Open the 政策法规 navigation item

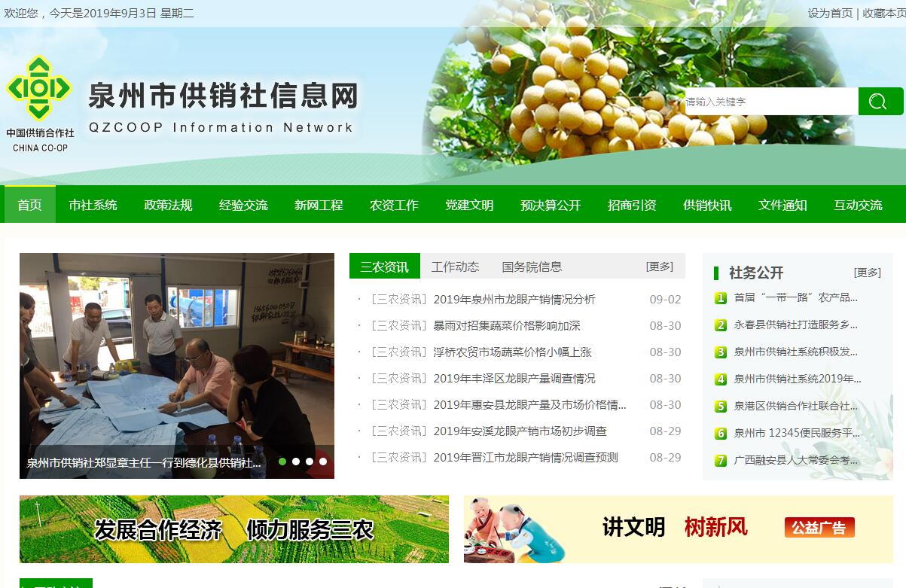coord(168,205)
